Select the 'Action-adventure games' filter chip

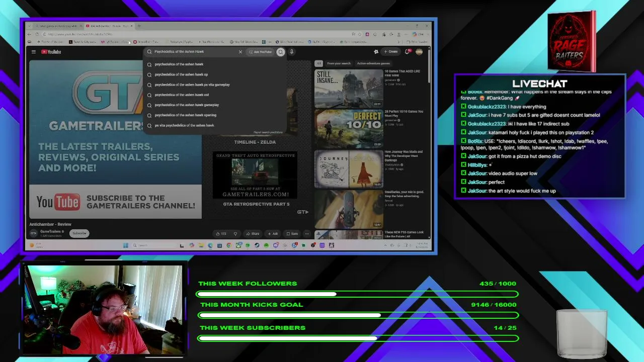[373, 63]
